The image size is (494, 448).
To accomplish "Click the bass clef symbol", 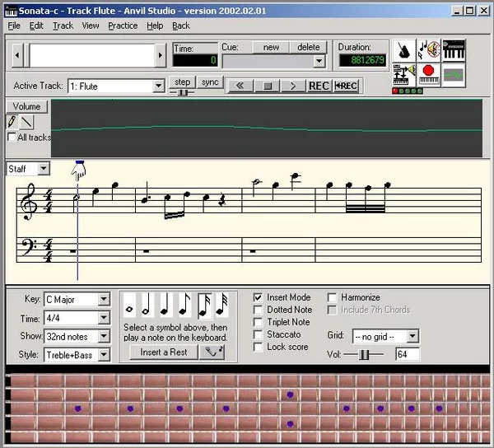I will pyautogui.click(x=28, y=248).
